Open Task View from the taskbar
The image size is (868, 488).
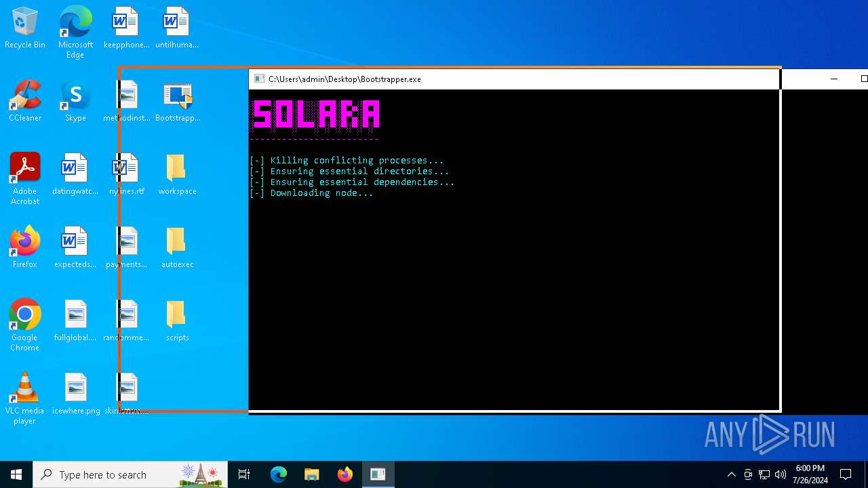click(244, 474)
